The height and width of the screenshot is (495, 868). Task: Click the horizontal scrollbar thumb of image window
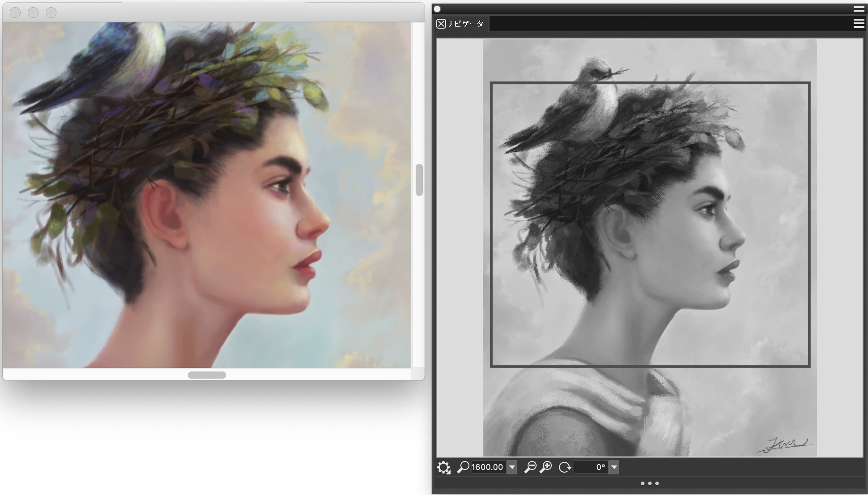click(206, 375)
